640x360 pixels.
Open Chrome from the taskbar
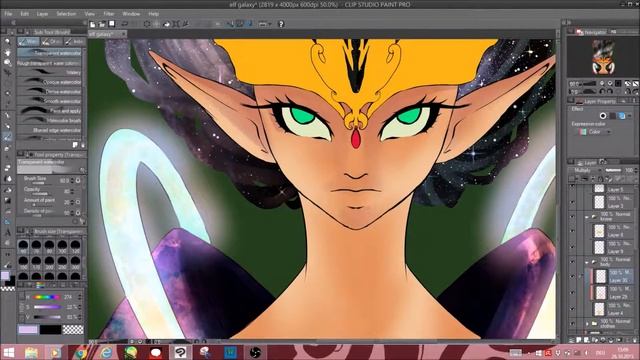pos(81,352)
